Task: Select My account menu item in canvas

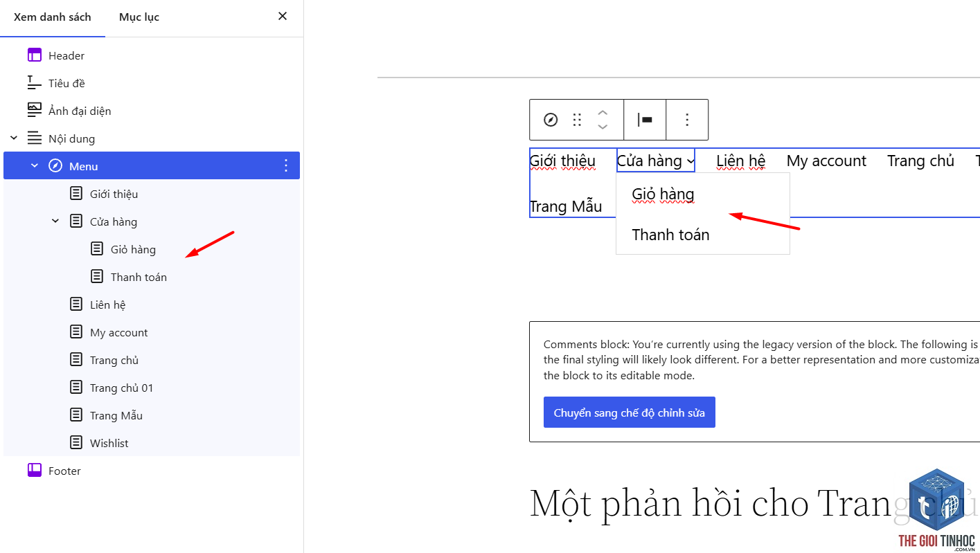Action: tap(826, 161)
